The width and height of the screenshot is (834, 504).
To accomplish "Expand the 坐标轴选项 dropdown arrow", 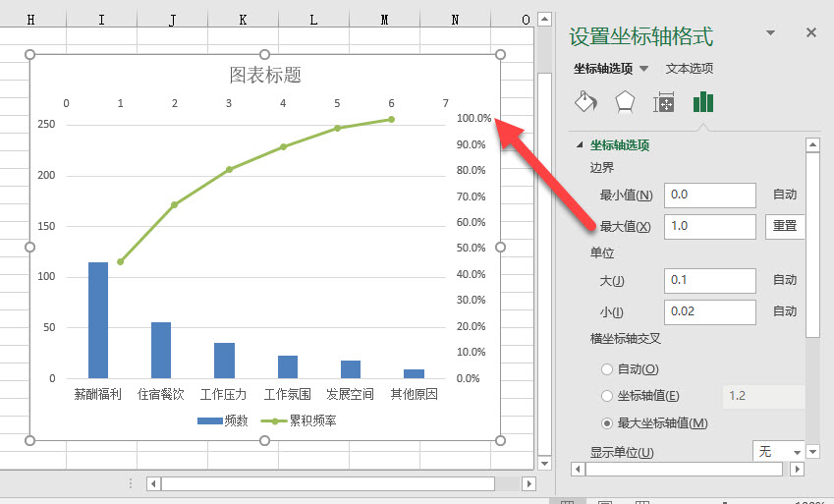I will [x=643, y=69].
